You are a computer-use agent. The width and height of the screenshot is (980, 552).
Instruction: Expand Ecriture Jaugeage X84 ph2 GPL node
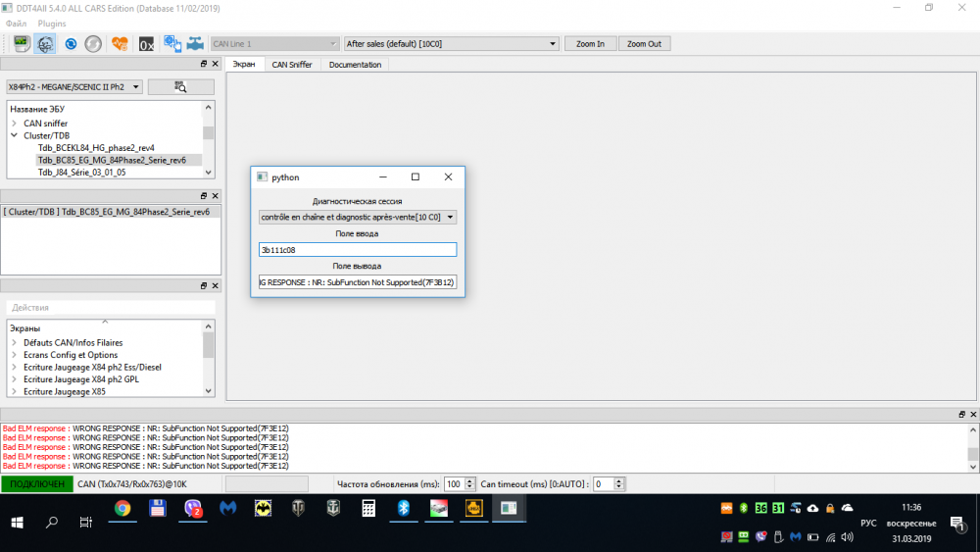[x=15, y=378]
